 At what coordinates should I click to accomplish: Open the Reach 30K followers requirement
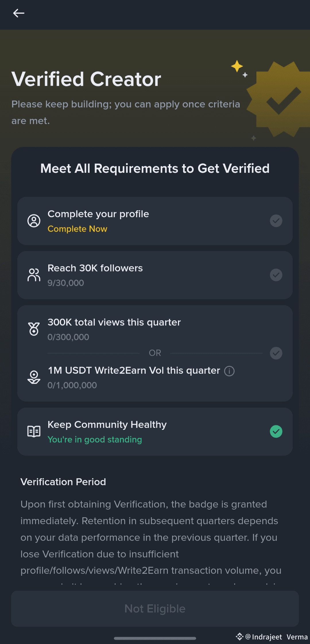click(95, 268)
